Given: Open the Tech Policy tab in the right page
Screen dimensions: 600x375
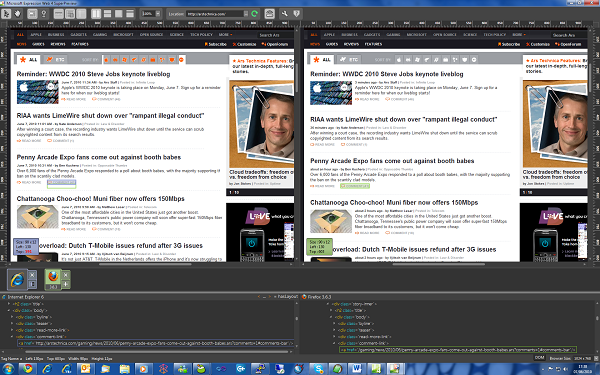Looking at the screenshot, I should click(494, 35).
